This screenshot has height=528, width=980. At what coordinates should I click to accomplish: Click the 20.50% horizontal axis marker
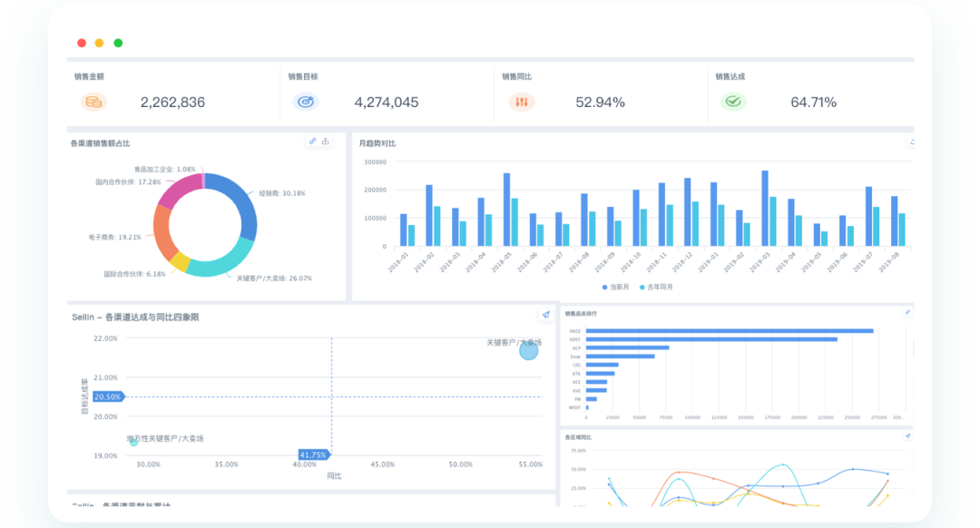point(107,396)
